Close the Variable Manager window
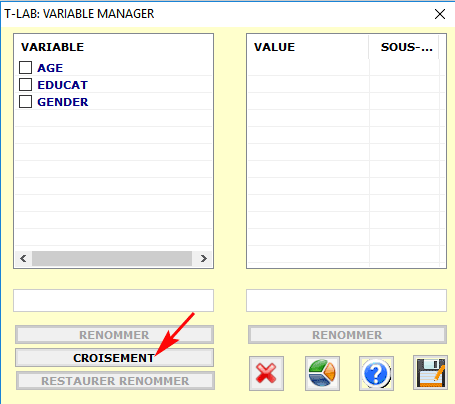The width and height of the screenshot is (455, 404). point(440,14)
